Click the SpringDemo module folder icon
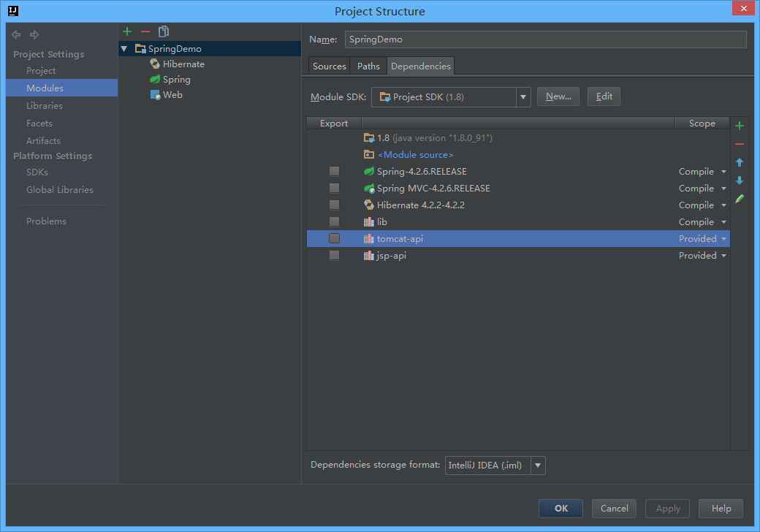 pos(140,48)
